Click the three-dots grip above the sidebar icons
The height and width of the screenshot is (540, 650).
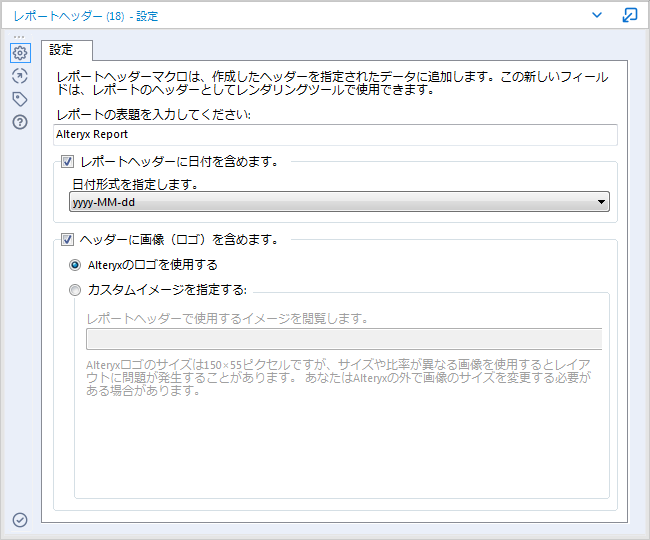click(x=19, y=37)
